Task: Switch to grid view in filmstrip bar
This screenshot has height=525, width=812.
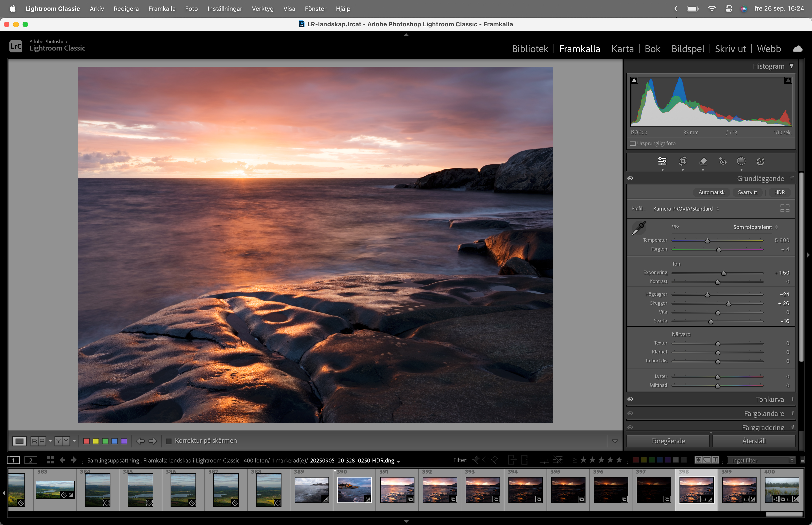Action: coord(51,460)
